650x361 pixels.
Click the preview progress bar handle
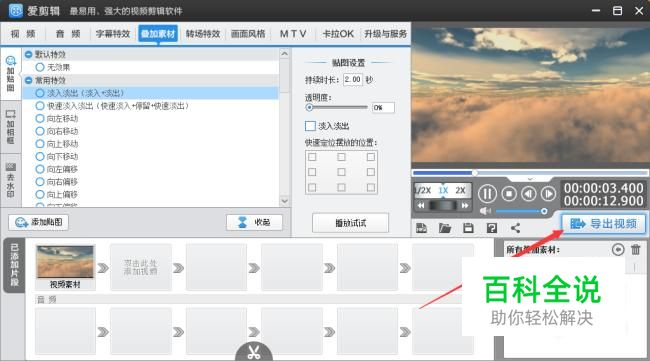475,173
